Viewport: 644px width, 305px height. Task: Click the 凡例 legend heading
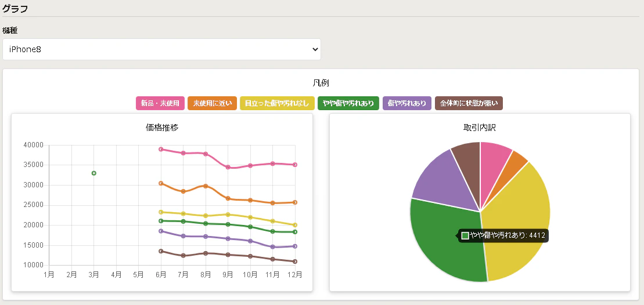(x=321, y=83)
